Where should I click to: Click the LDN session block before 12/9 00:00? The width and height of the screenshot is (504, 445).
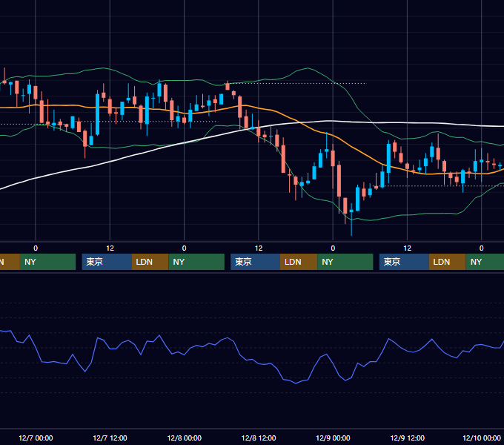tap(299, 262)
